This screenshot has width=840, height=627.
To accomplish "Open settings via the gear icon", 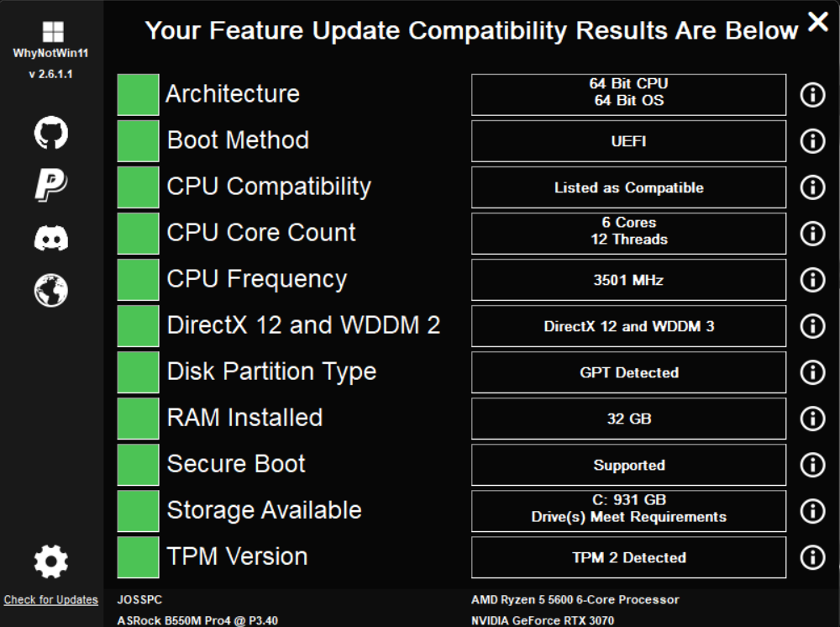I will pos(51,561).
